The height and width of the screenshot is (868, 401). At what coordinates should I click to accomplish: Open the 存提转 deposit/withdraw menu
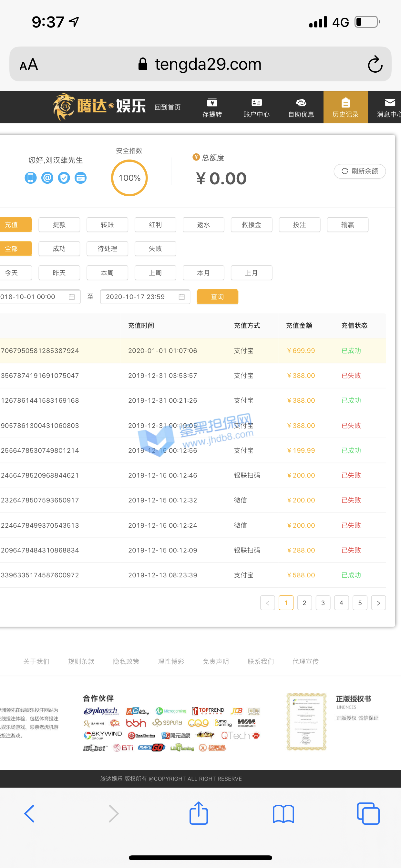coord(212,108)
